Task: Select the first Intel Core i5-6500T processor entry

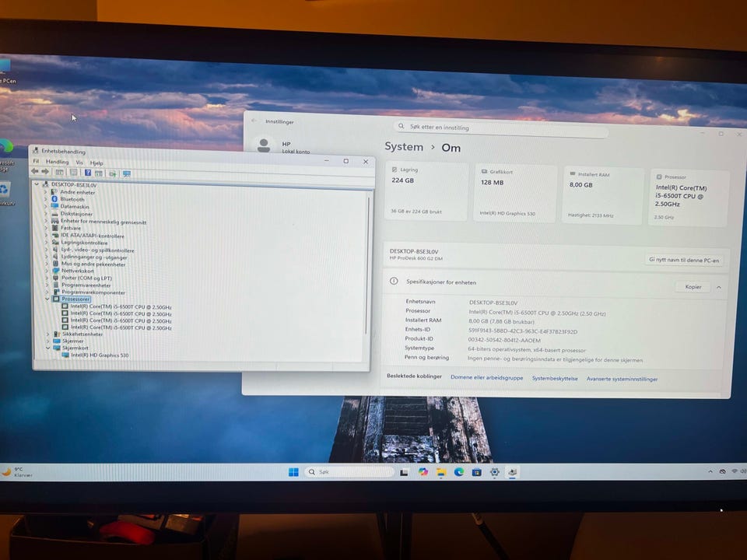Action: click(x=121, y=306)
